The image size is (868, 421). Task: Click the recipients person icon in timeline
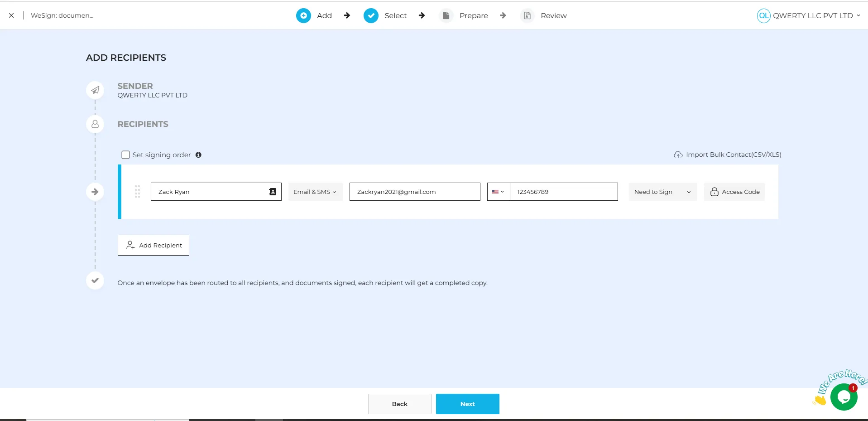coord(95,124)
